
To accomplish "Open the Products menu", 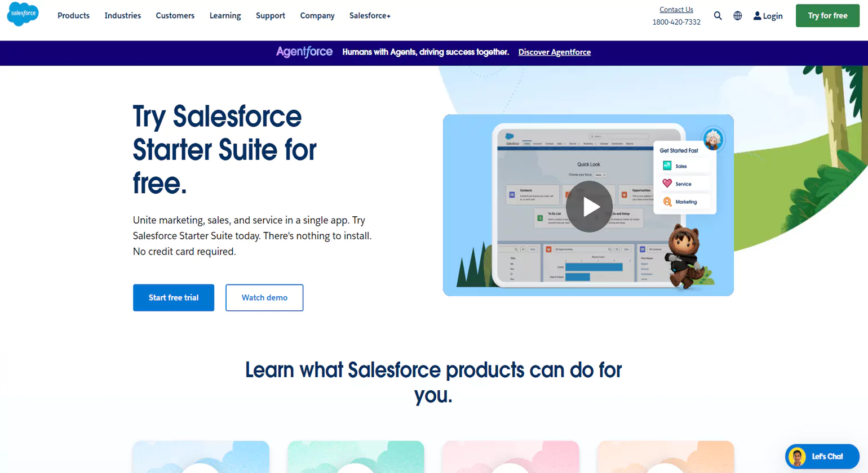I will click(x=73, y=15).
